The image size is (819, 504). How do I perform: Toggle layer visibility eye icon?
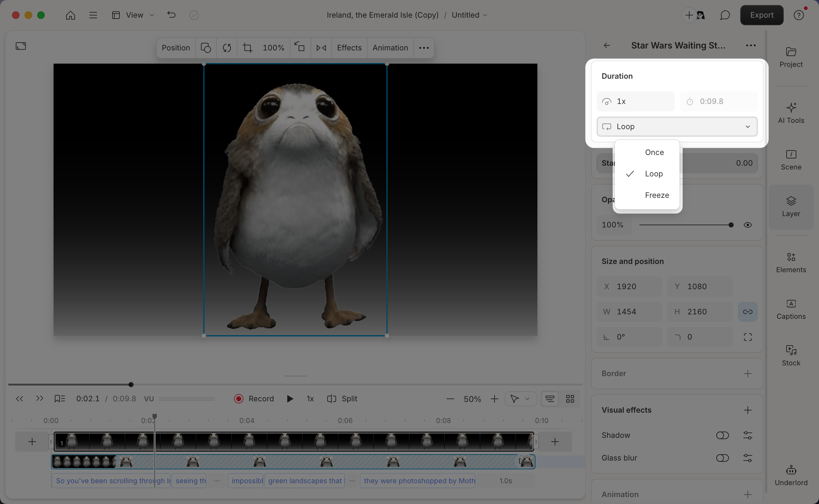[x=747, y=225]
